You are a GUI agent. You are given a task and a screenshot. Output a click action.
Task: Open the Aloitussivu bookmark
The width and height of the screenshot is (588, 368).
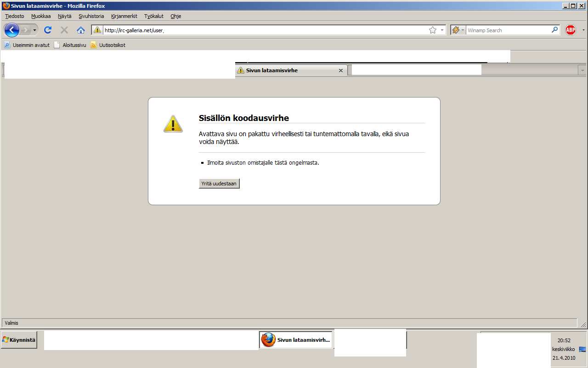point(70,45)
